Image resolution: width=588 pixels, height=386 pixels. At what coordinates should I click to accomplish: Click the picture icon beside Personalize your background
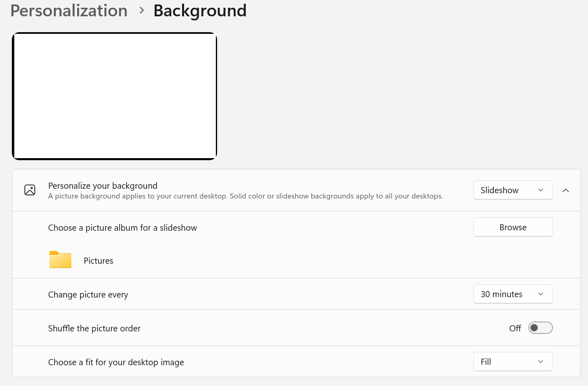pos(30,190)
